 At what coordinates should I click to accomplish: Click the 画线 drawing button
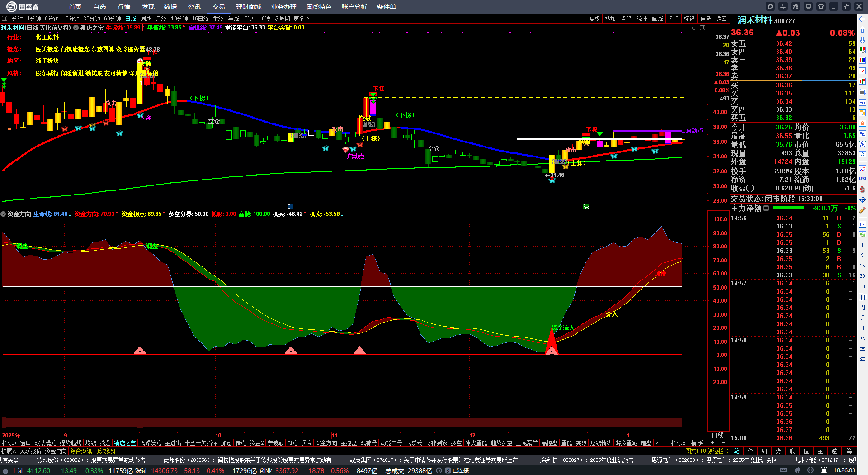(x=658, y=19)
